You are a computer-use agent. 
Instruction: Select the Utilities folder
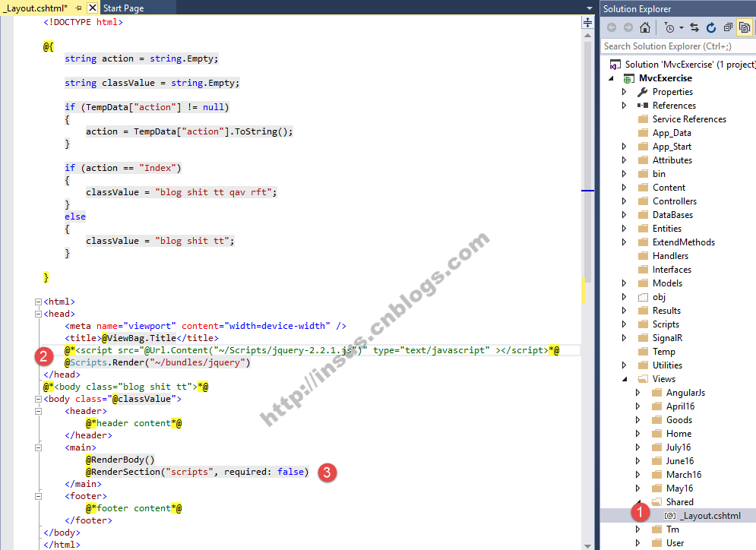coord(667,365)
